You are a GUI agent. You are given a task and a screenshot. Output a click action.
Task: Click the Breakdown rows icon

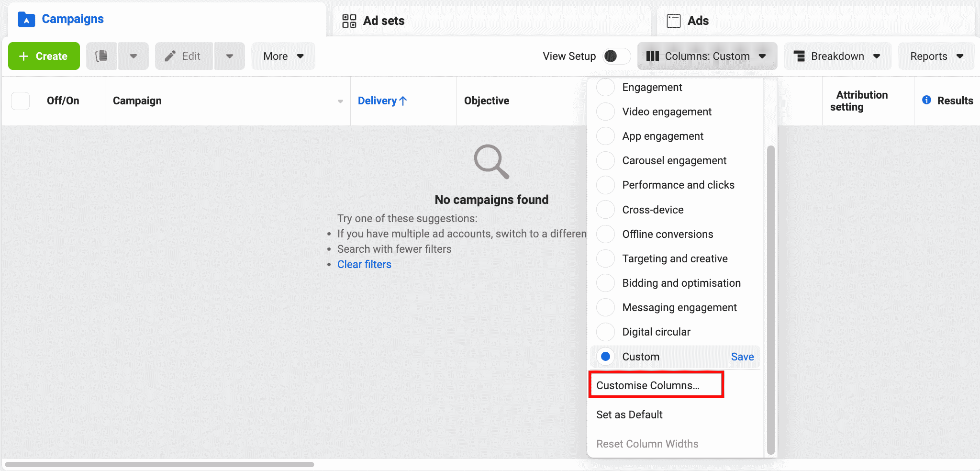(799, 56)
